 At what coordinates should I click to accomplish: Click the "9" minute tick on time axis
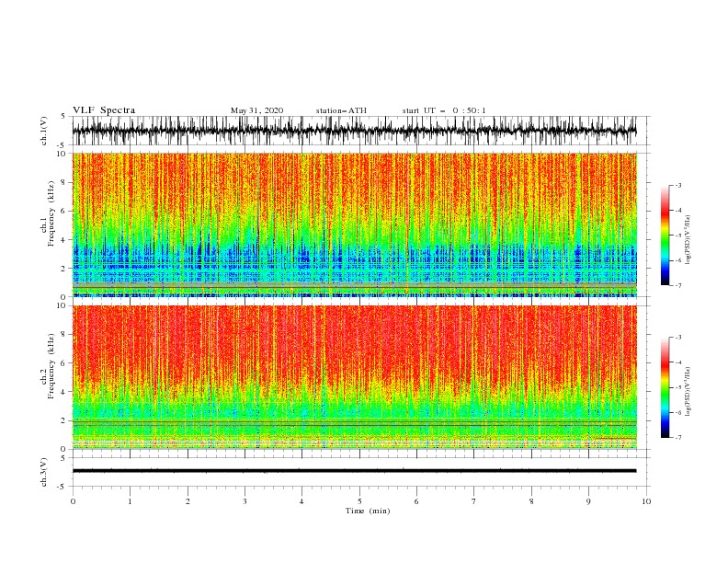(x=588, y=501)
